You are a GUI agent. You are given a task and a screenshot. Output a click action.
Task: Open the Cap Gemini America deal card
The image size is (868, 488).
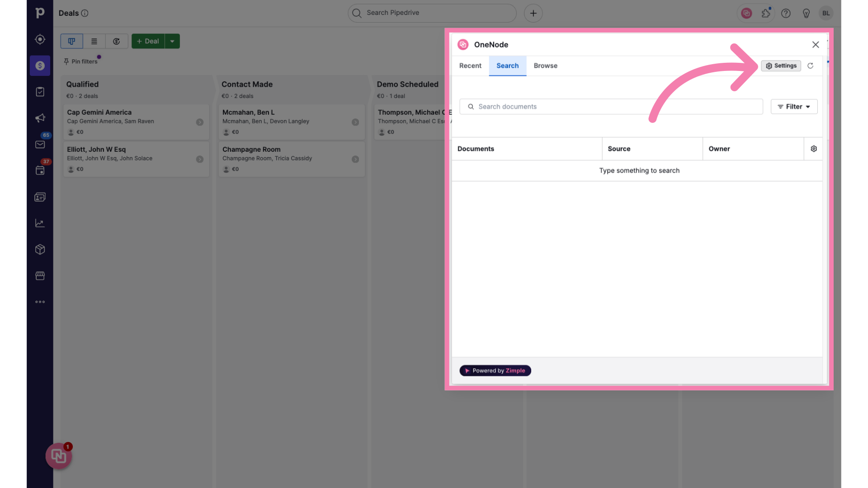coord(136,122)
